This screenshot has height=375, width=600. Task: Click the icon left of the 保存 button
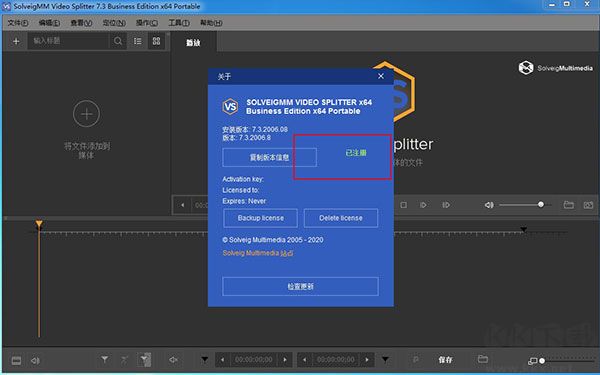pos(416,360)
